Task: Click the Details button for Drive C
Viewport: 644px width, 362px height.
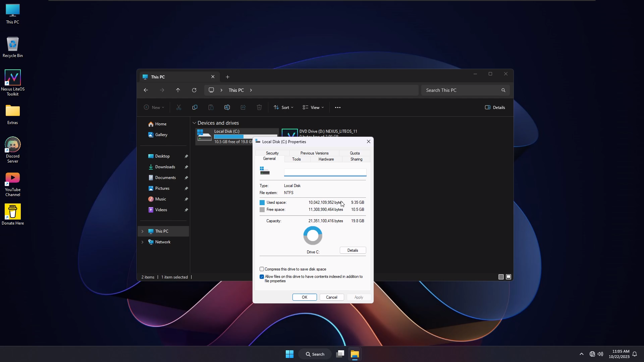Action: click(x=353, y=250)
